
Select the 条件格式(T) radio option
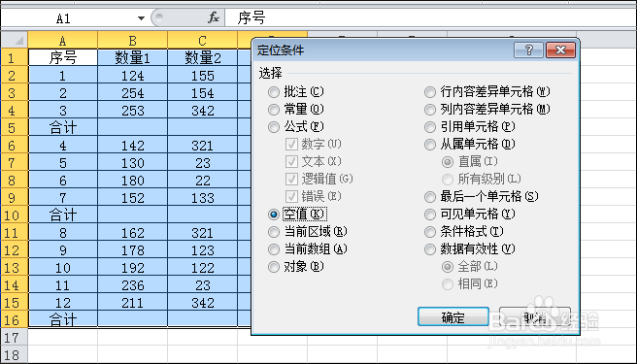[x=463, y=232]
